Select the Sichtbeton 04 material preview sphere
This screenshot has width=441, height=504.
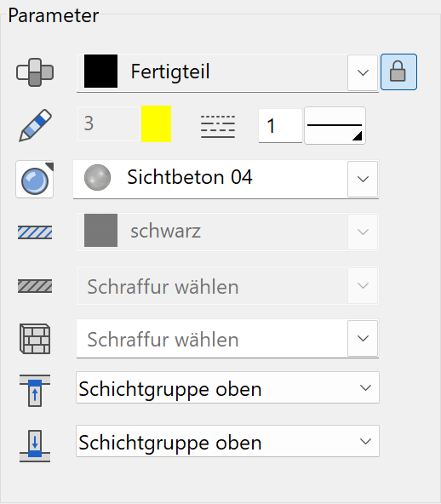click(x=97, y=177)
